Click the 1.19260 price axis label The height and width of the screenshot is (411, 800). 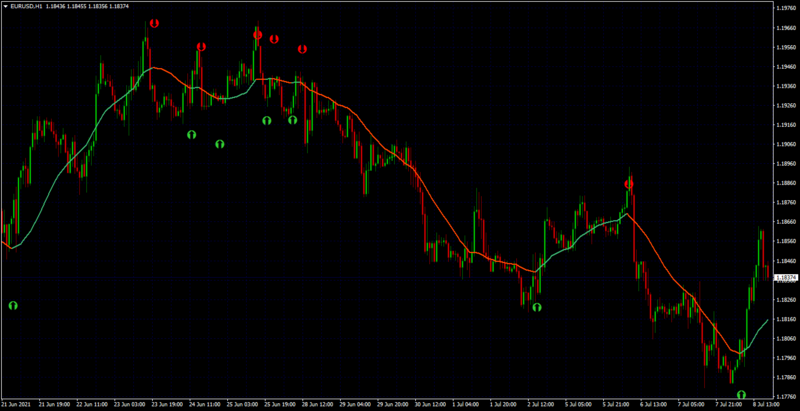point(786,106)
